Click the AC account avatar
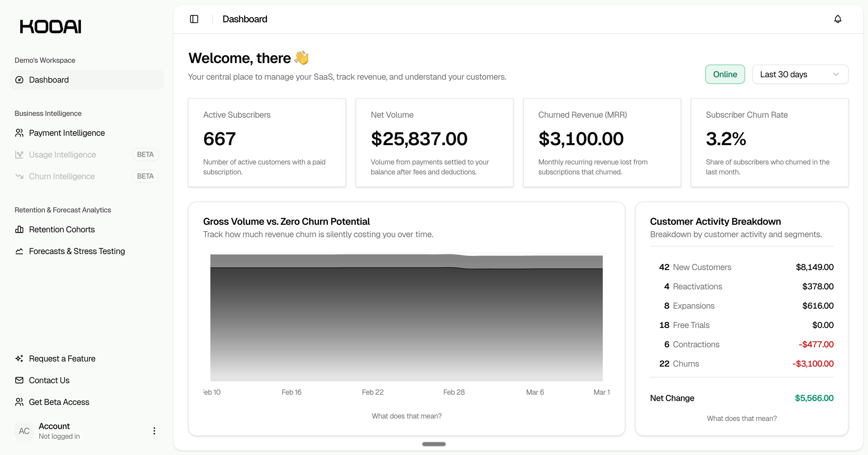This screenshot has width=868, height=455. click(24, 431)
